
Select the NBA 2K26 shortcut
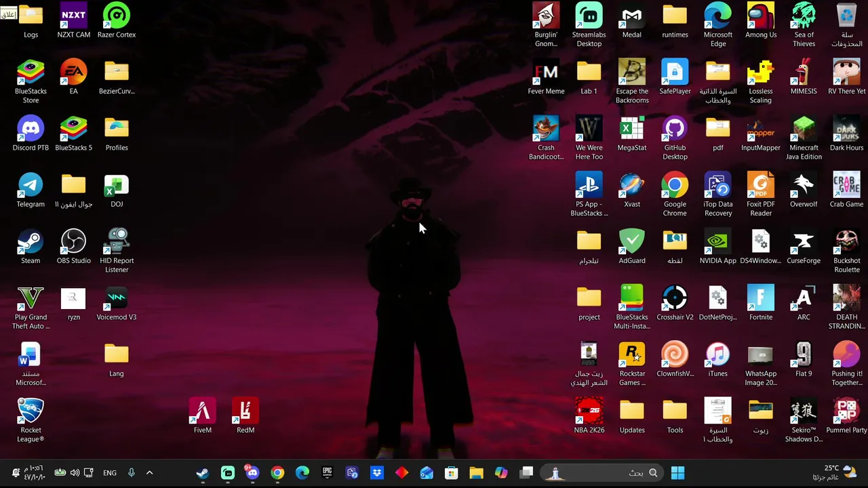pyautogui.click(x=589, y=416)
